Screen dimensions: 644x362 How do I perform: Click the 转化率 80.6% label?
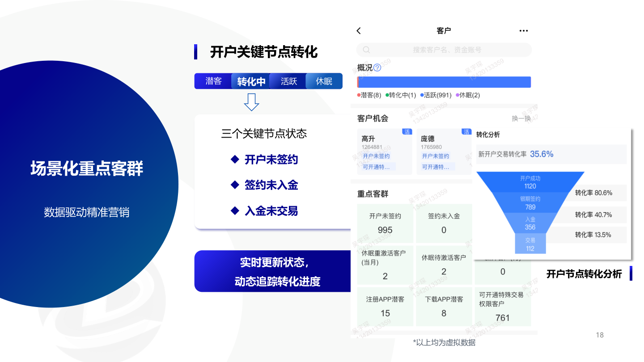(593, 193)
